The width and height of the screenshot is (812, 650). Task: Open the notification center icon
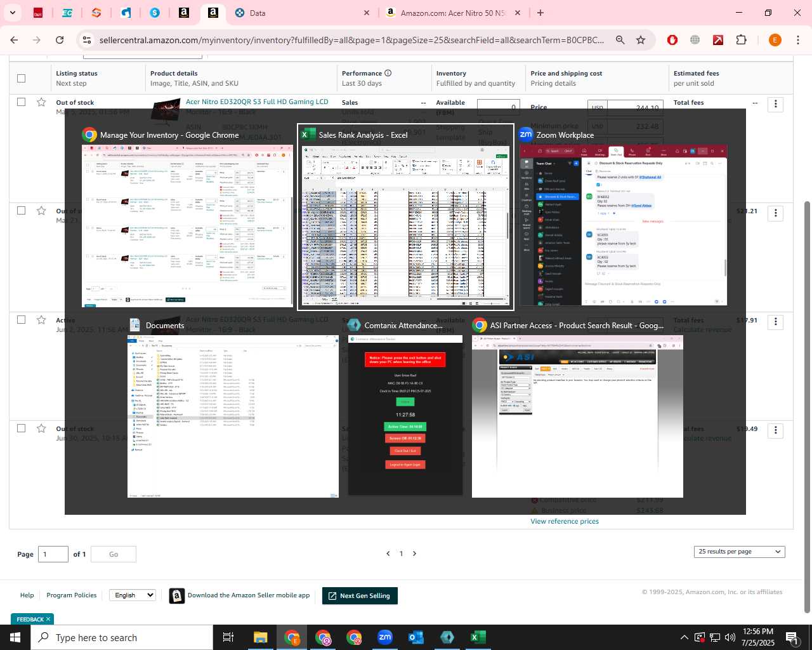(792, 637)
